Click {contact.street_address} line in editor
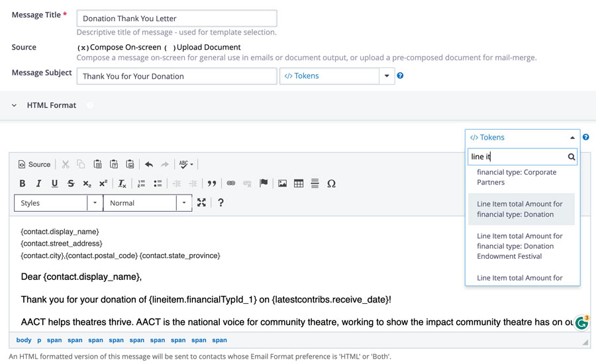 [x=62, y=243]
